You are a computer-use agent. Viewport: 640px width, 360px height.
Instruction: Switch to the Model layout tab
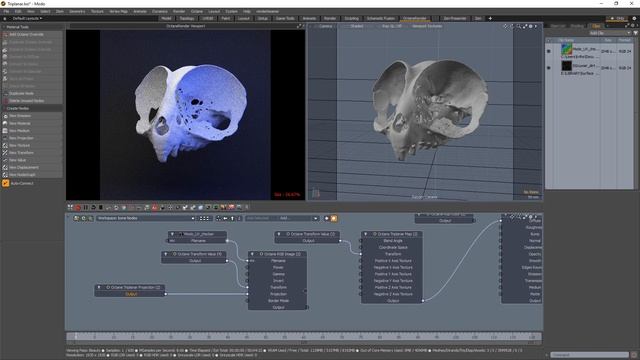pyautogui.click(x=166, y=18)
